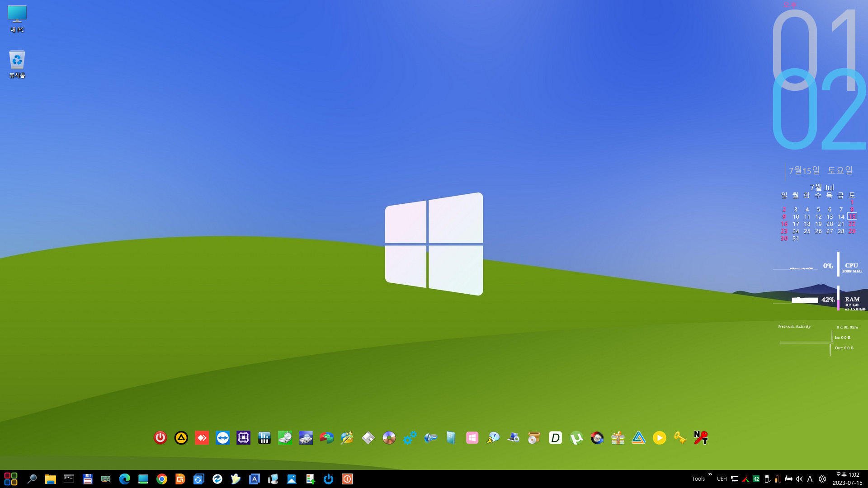Screen dimensions: 868x488
Task: Open the taskbar clock showing 오후 1:02
Action: 847,479
